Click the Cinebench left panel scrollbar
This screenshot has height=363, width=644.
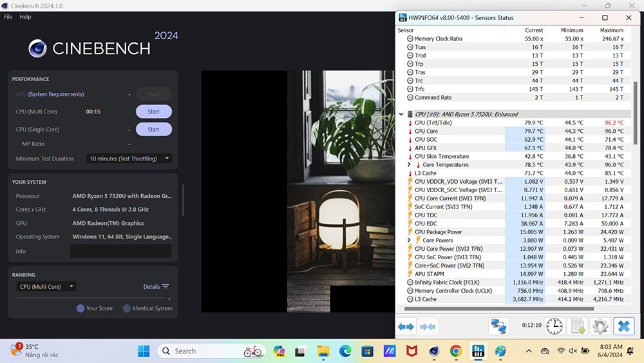183,201
